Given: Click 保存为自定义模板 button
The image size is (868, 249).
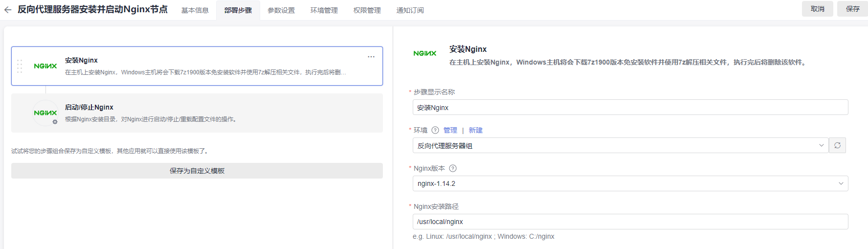Looking at the screenshot, I should (x=197, y=171).
